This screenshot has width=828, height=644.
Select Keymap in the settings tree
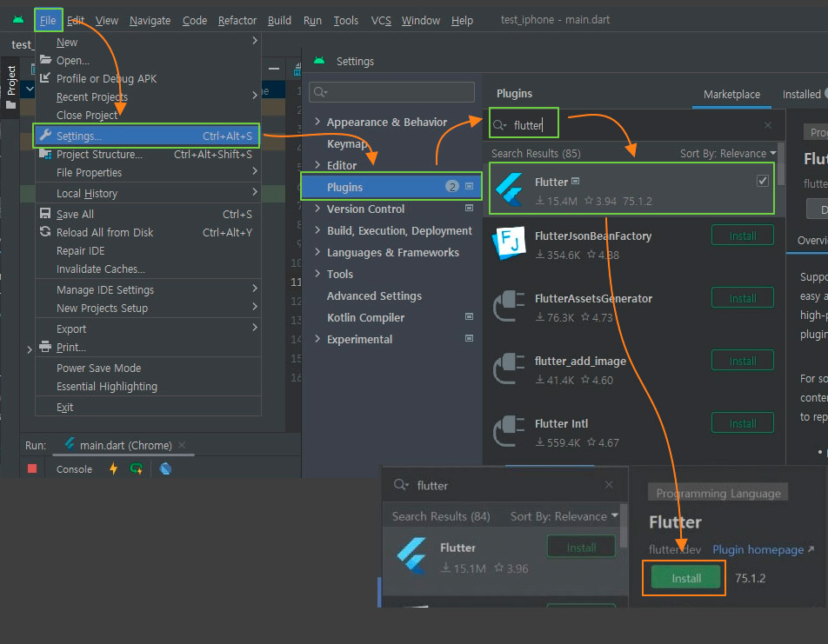pyautogui.click(x=346, y=143)
